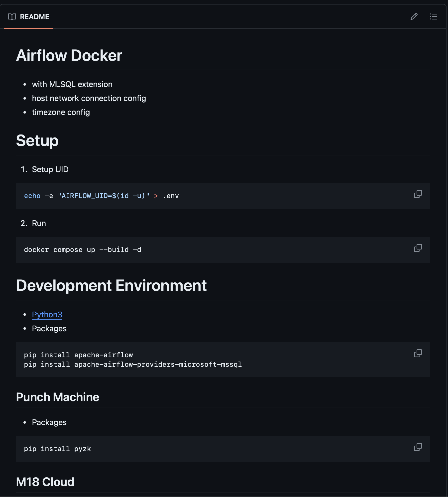Image resolution: width=448 pixels, height=497 pixels.
Task: Click 'host network connection config' bullet
Action: click(x=89, y=98)
